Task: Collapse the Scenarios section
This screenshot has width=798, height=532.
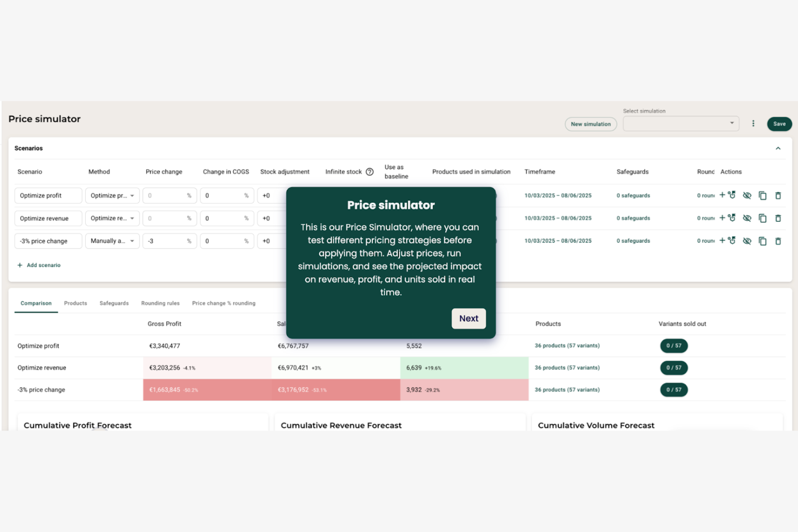Action: click(x=778, y=148)
